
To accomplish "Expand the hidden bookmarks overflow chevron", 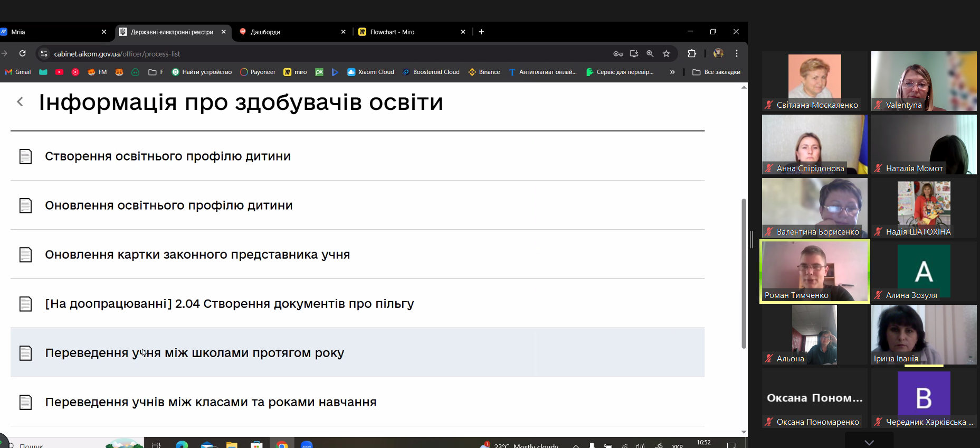I will point(672,72).
